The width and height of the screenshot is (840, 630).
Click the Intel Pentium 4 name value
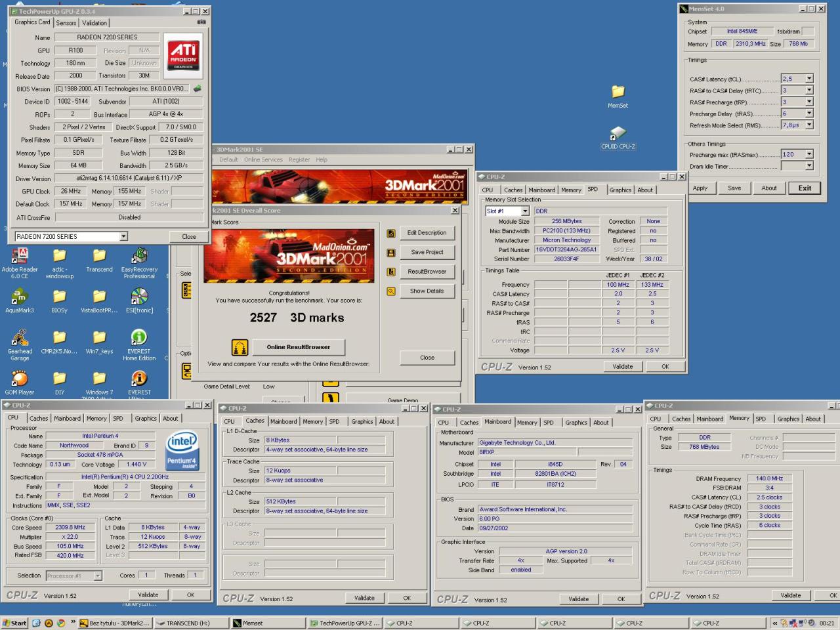pyautogui.click(x=100, y=436)
